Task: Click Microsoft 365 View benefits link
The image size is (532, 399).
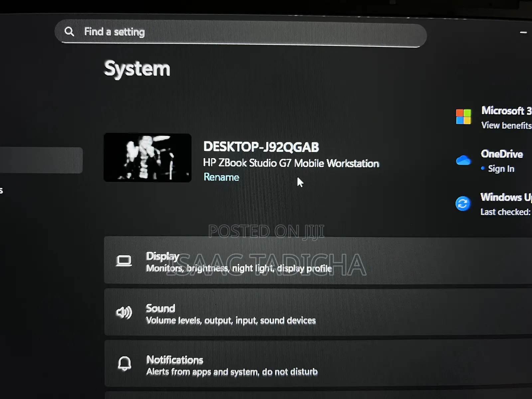Action: pos(506,125)
